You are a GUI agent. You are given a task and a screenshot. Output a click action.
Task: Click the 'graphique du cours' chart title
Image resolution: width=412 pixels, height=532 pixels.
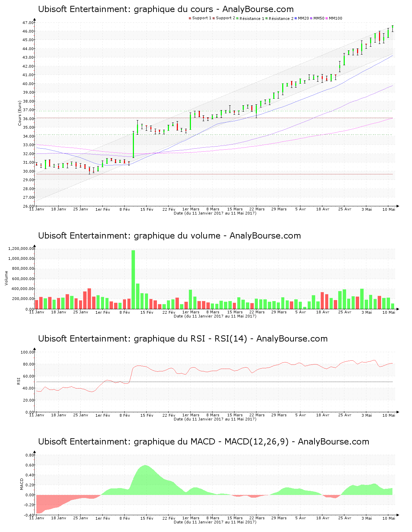pos(166,9)
